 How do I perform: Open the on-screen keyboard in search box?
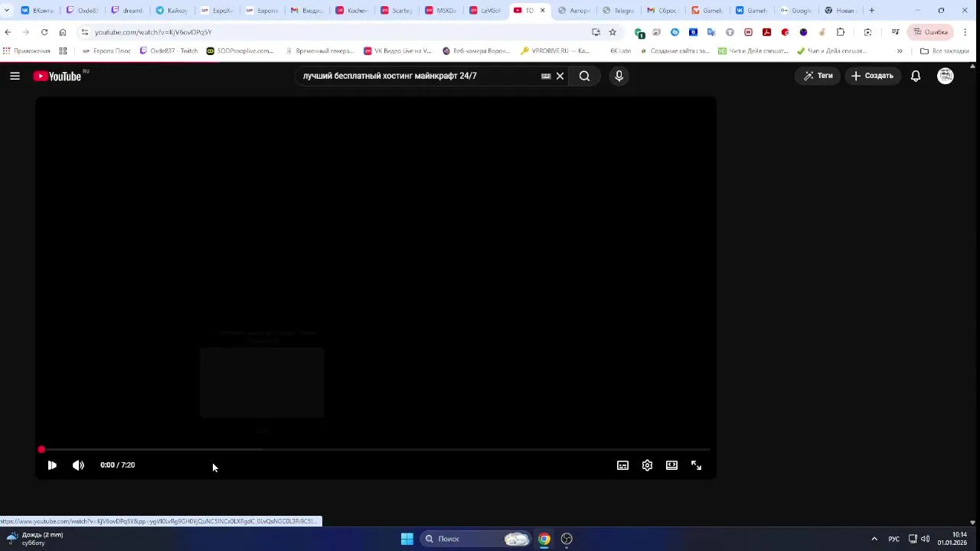point(546,76)
